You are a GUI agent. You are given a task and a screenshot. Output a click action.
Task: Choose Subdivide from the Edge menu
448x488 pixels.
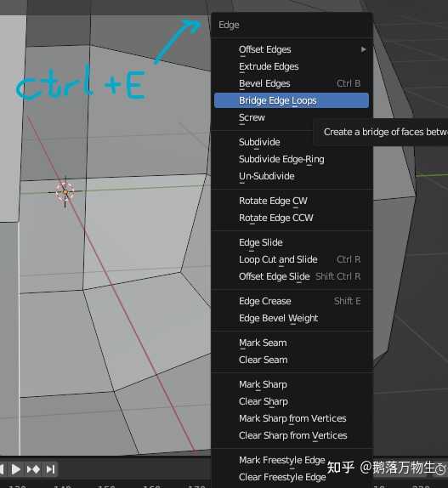292,142
